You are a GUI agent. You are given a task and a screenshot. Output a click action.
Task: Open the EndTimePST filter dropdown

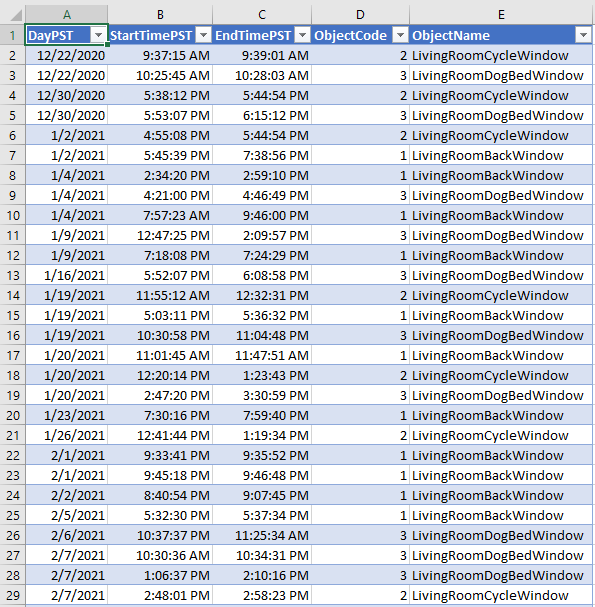click(302, 35)
